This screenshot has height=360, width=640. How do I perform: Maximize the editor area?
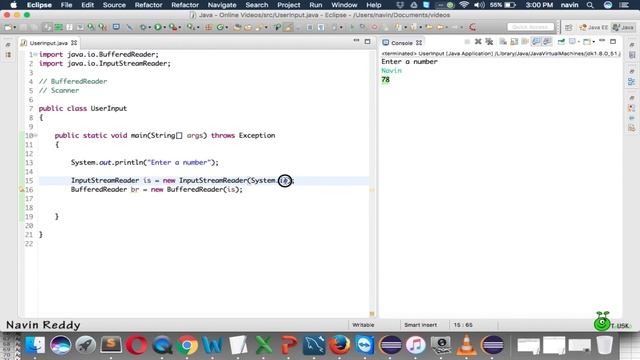click(x=367, y=41)
